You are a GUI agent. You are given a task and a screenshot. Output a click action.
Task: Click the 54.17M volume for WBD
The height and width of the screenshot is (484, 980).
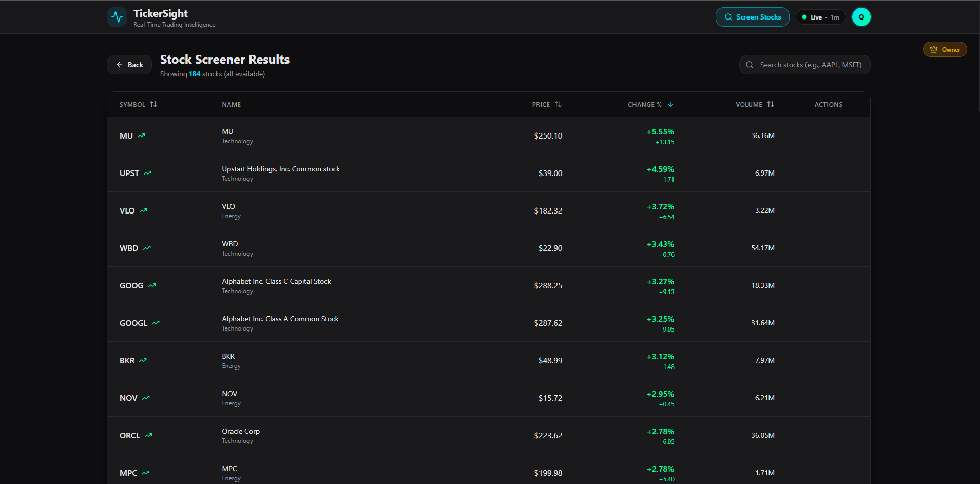click(763, 248)
